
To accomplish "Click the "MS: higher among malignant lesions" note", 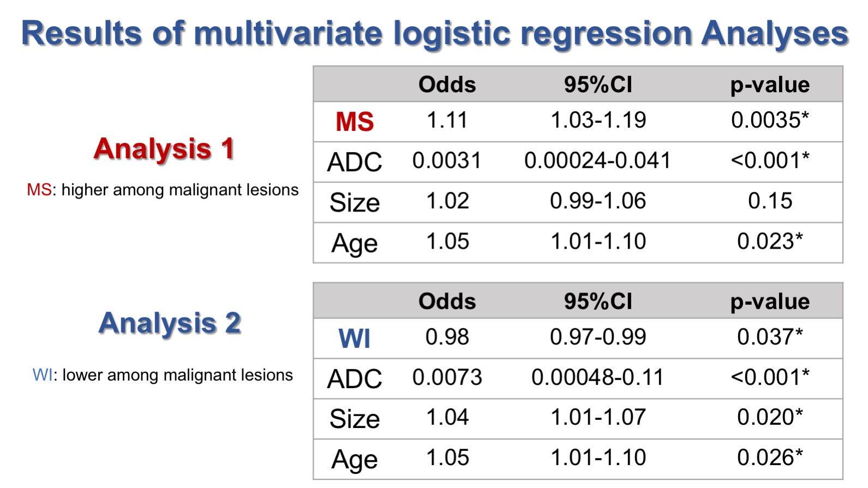I will (x=163, y=190).
